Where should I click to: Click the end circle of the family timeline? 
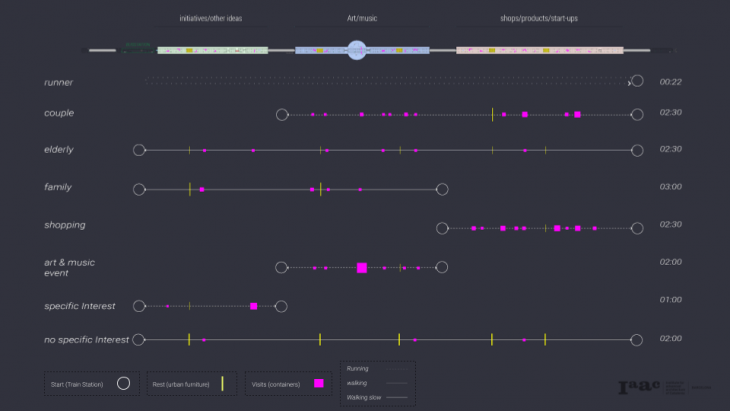[x=442, y=189]
